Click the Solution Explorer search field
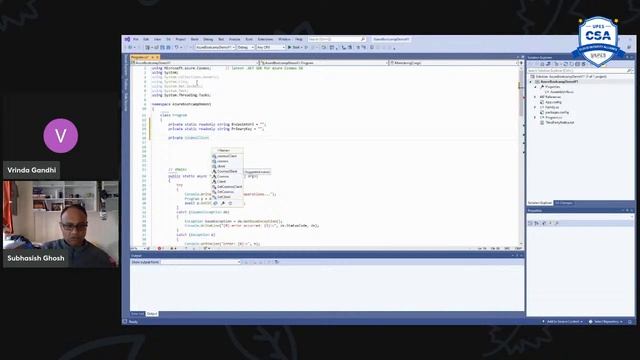The height and width of the screenshot is (360, 640). (x=580, y=71)
